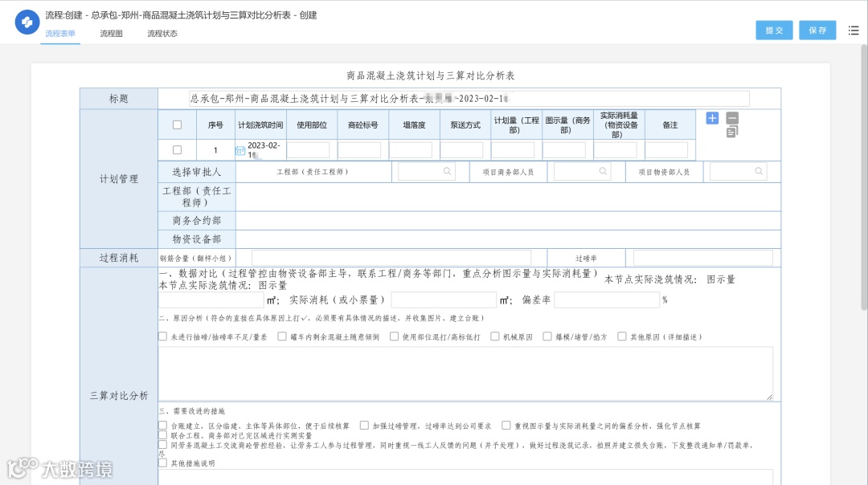Click the 商砼标号 cell in row 1
Image resolution: width=868 pixels, height=485 pixels.
[359, 150]
